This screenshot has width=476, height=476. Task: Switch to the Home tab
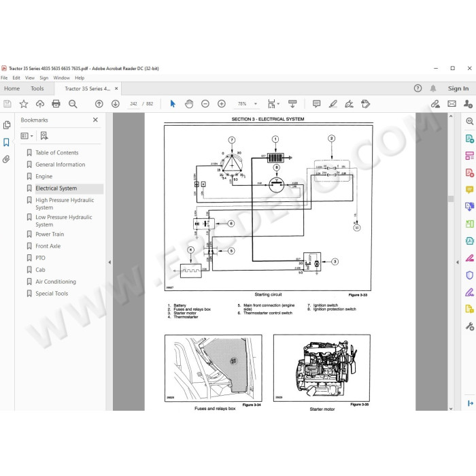click(x=12, y=88)
